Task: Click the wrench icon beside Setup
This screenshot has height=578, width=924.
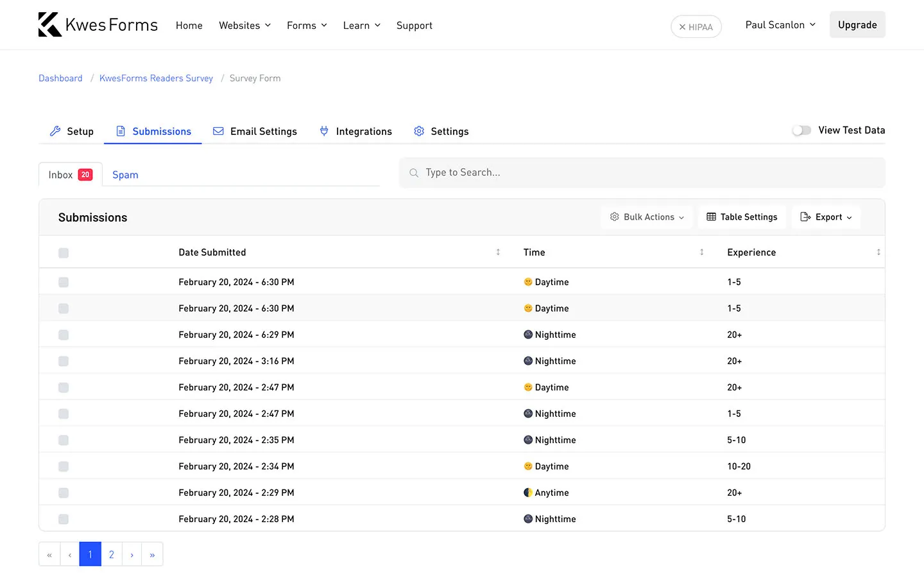Action: tap(55, 131)
